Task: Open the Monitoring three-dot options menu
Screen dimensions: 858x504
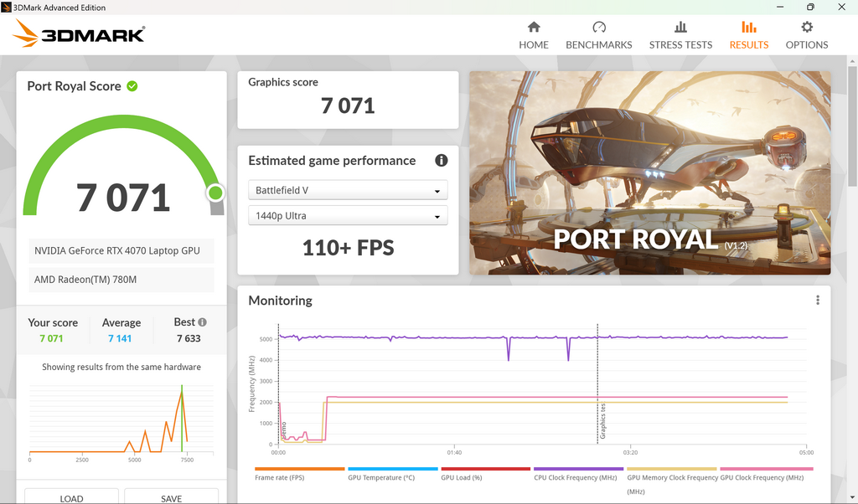Action: (818, 300)
